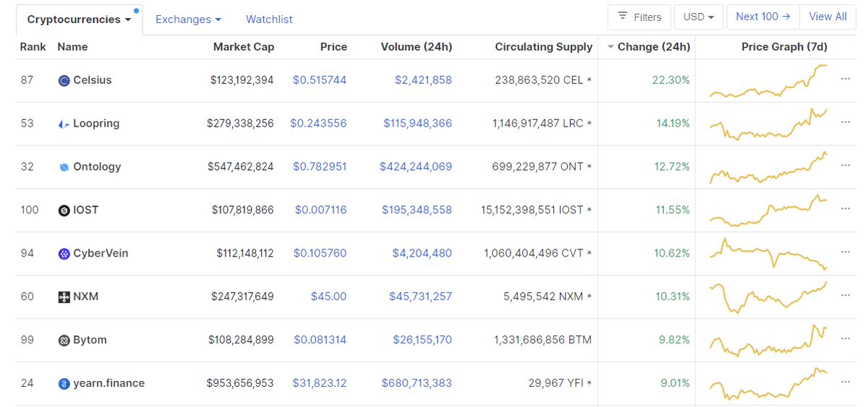Sort by the Change (24h) column
This screenshot has height=407, width=868.
[649, 47]
